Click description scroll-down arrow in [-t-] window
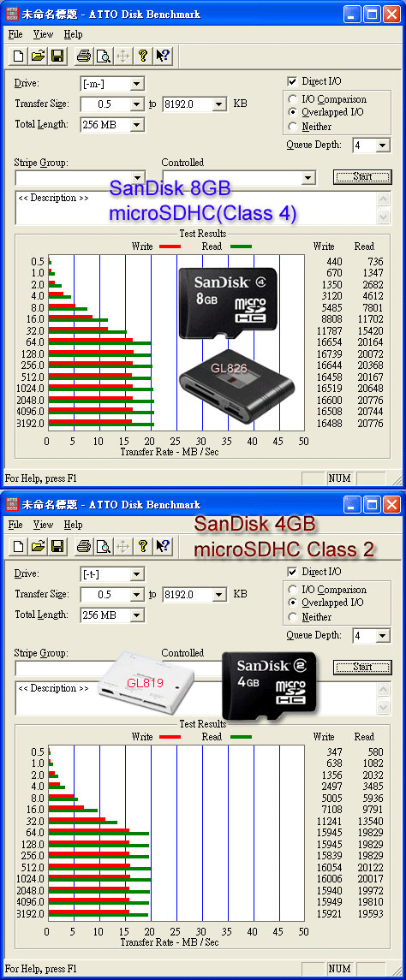This screenshot has height=980, width=406. click(x=384, y=707)
